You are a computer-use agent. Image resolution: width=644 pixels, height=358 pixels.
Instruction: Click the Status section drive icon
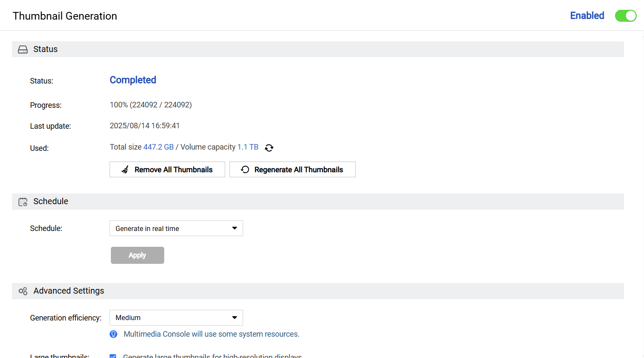coord(23,49)
